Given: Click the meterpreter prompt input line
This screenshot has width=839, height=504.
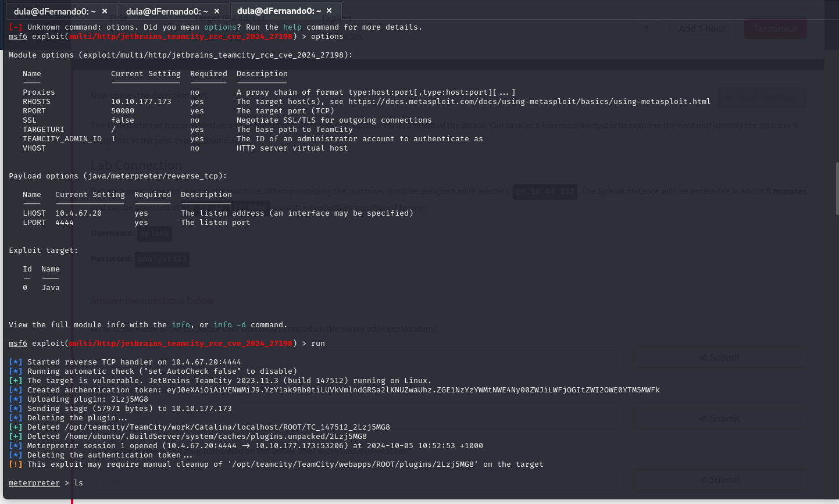Looking at the screenshot, I should coord(46,483).
